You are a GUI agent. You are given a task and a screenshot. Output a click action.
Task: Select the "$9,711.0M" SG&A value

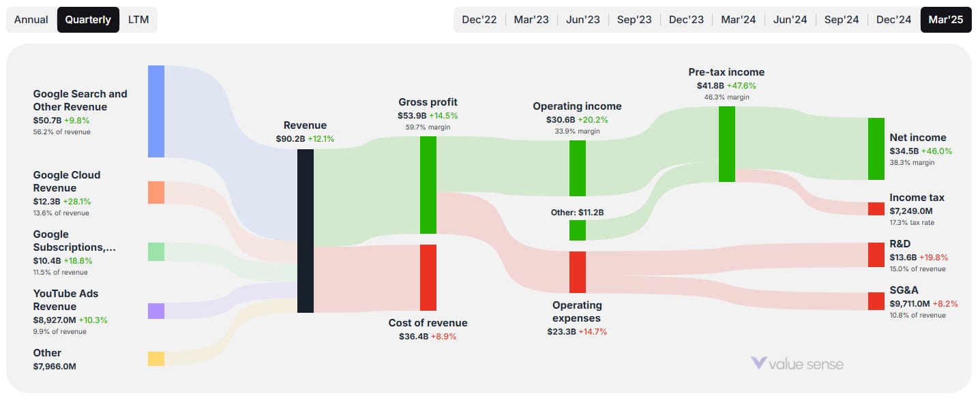click(x=911, y=304)
